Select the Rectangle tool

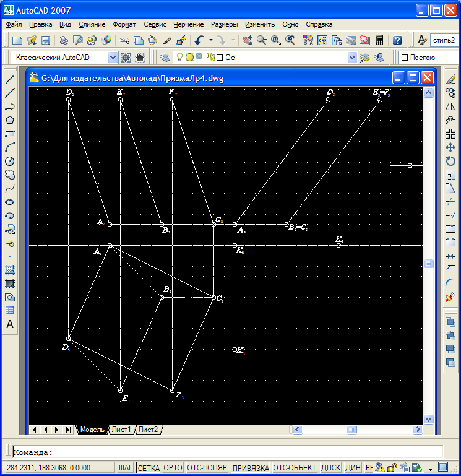(x=10, y=134)
